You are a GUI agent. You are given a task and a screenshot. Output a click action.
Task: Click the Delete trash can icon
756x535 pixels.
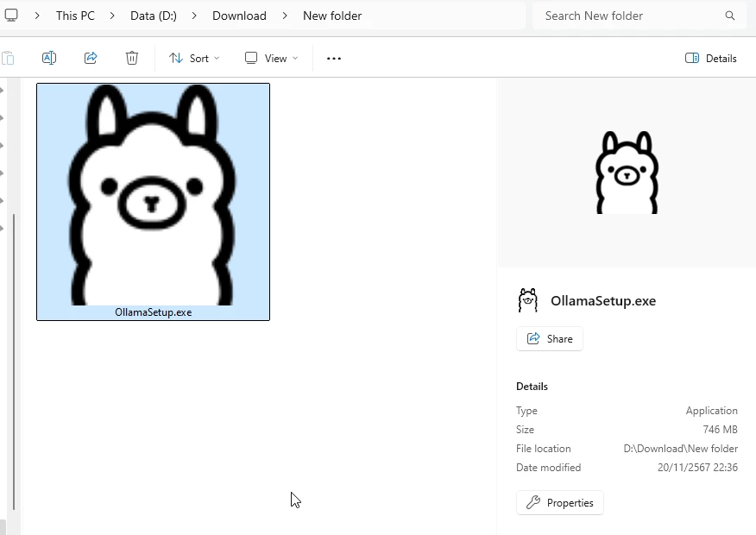pyautogui.click(x=132, y=58)
